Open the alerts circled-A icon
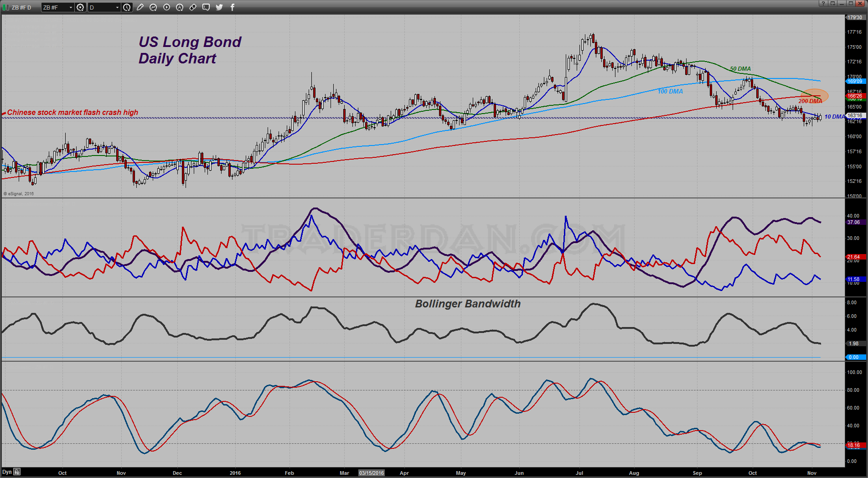Image resolution: width=868 pixels, height=478 pixels. (x=180, y=7)
